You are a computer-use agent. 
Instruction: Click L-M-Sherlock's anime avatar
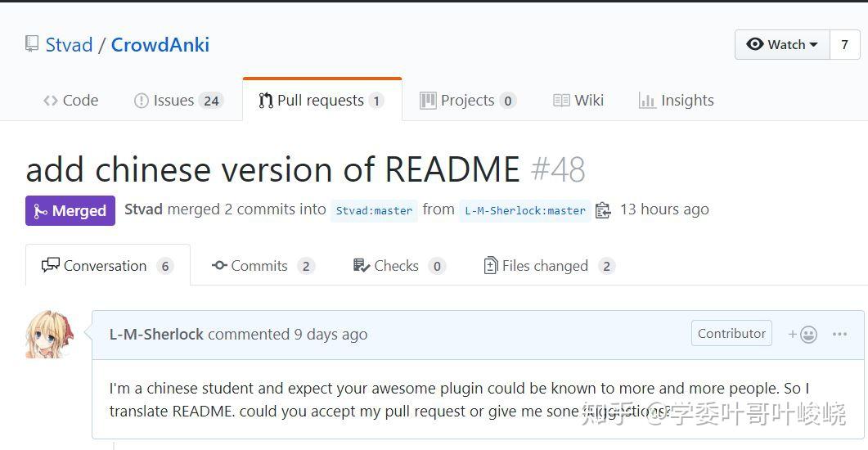(52, 334)
